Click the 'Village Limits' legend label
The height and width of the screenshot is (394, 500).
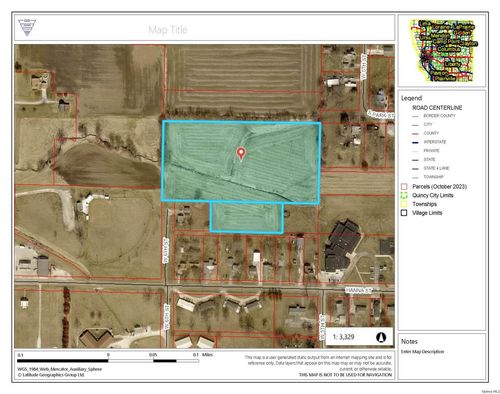(x=427, y=213)
